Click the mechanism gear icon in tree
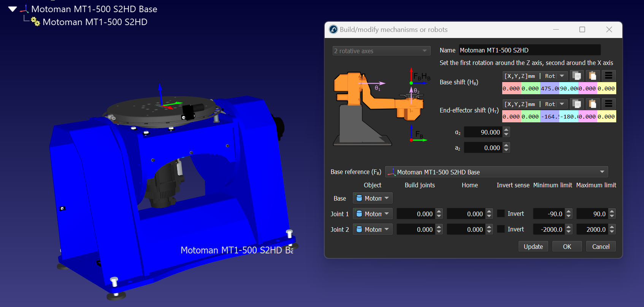644x307 pixels. [x=35, y=22]
